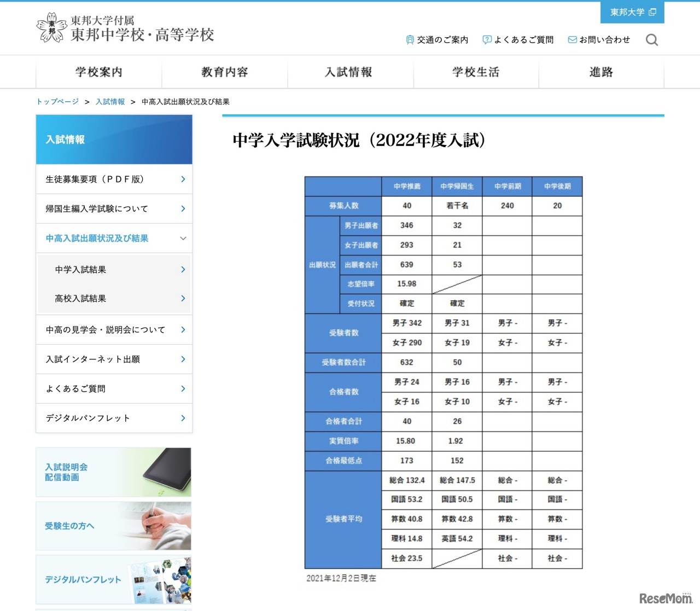Click chevron on sidebar よくあるご質問 row
Image resolution: width=700 pixels, height=611 pixels.
click(x=183, y=389)
